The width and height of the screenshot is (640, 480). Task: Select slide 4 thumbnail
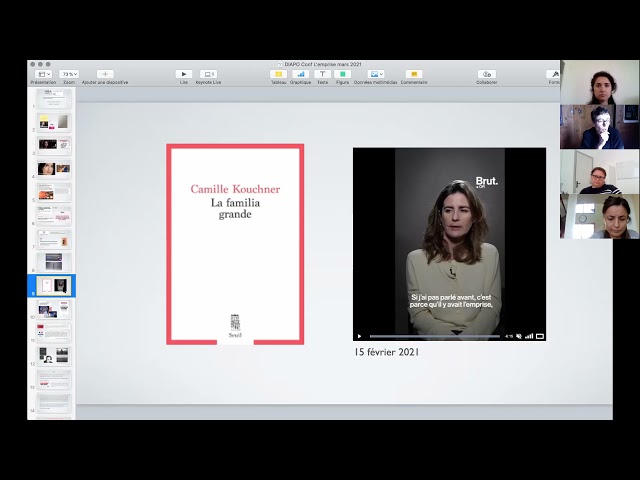tap(54, 169)
